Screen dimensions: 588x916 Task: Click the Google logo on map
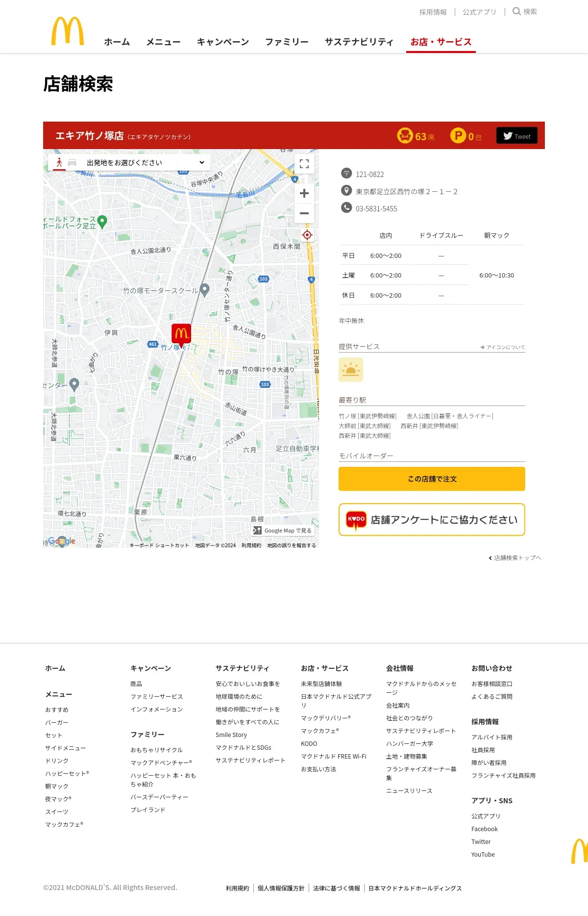point(62,541)
